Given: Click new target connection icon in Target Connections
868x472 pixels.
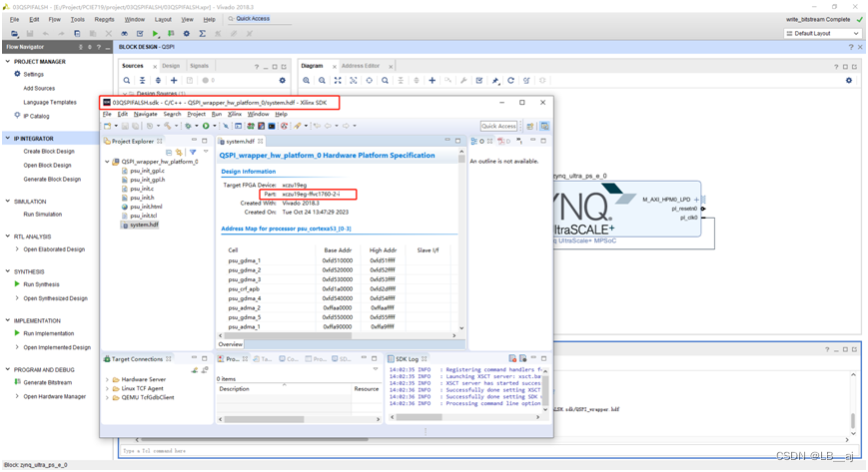Looking at the screenshot, I should [195, 369].
